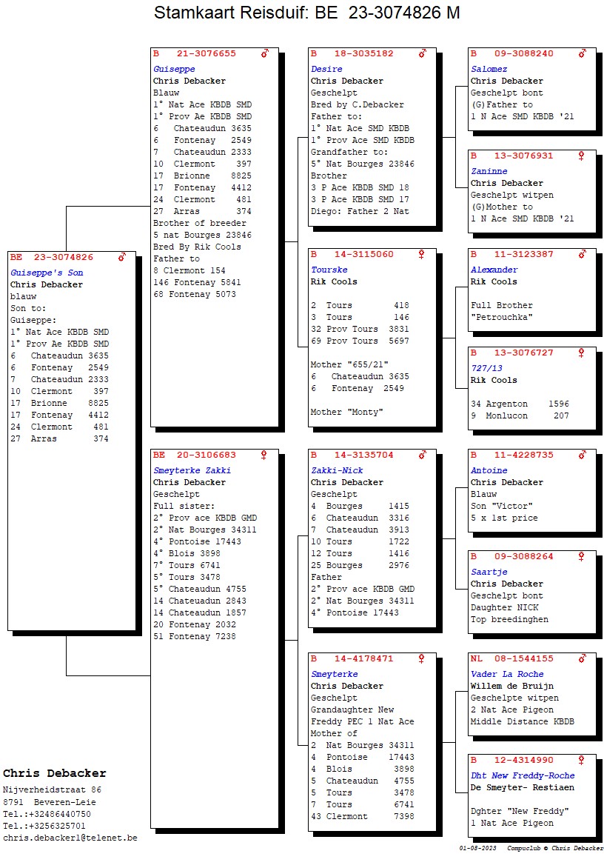
Task: Click the female symbol on Smeyterke 14-4178471 card
Action: click(423, 658)
